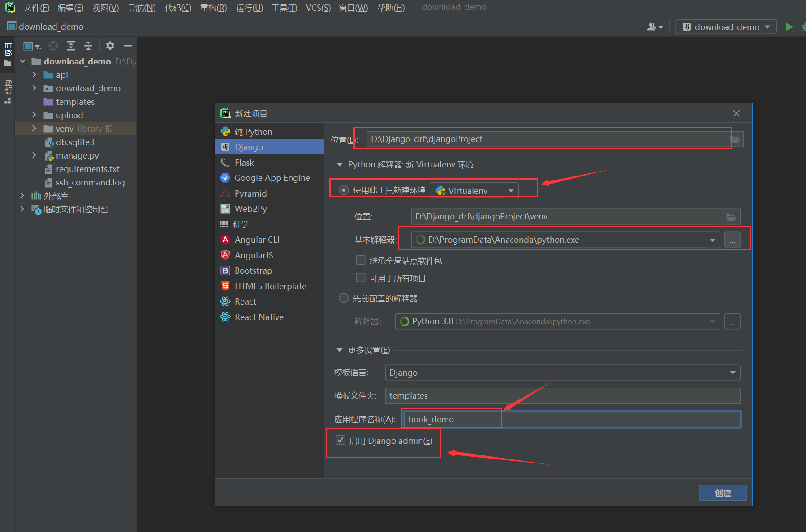Click folder icon in venv location field
The image size is (806, 532).
[x=731, y=217]
